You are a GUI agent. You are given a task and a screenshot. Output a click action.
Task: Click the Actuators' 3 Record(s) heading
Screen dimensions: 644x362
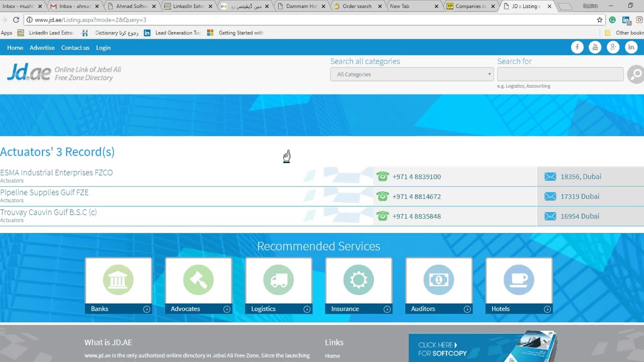point(57,152)
